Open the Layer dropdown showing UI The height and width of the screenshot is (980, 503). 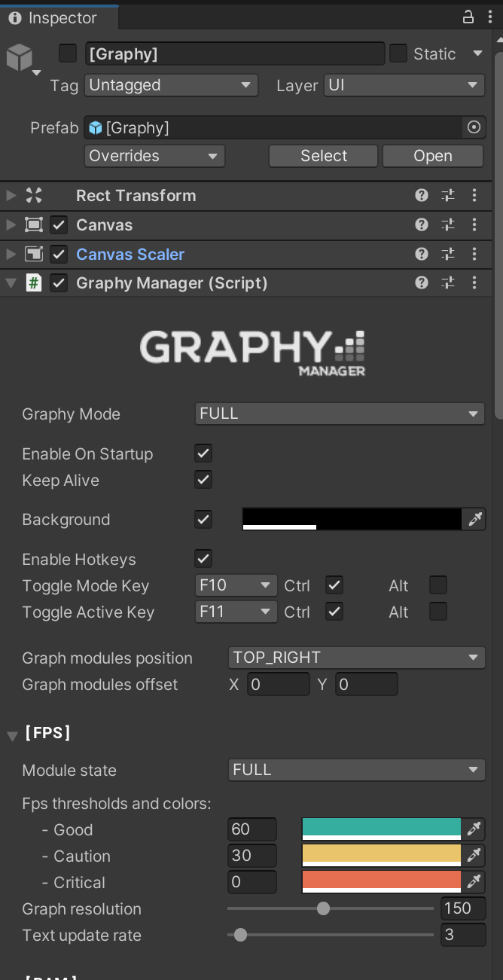tap(404, 85)
